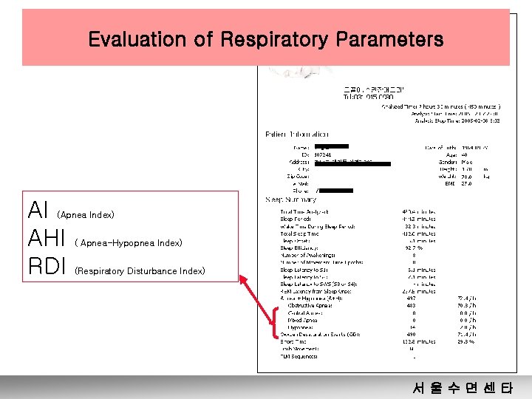
Task: Click the 'Total Time Analyzed' row label
Action: click(304, 212)
